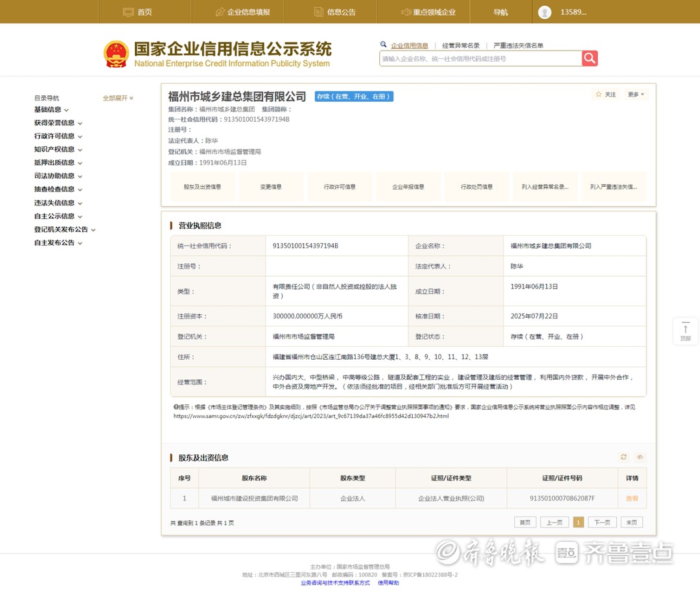
Task: Expand 知识产权信息 in sidebar
Action: pos(58,149)
